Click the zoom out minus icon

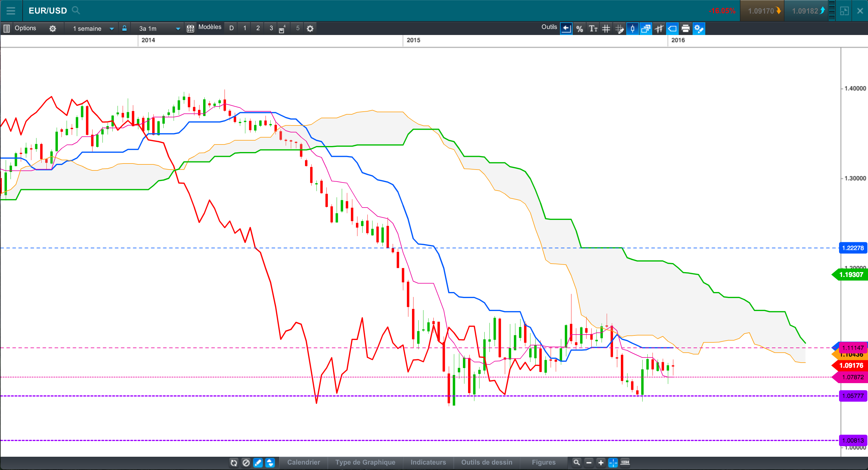click(x=589, y=462)
